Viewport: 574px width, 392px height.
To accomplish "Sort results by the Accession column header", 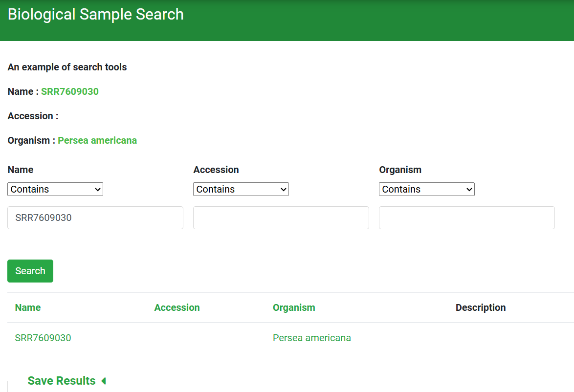I will coord(177,307).
